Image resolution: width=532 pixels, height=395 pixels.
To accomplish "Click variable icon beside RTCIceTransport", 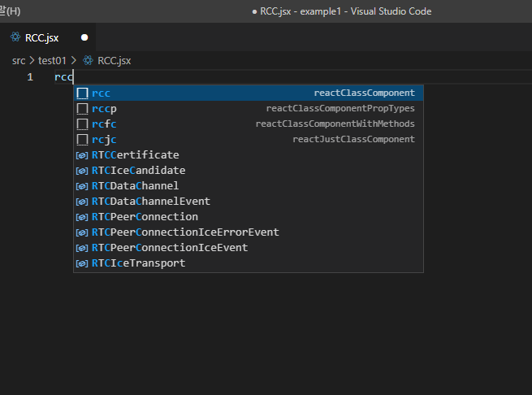I will (82, 263).
